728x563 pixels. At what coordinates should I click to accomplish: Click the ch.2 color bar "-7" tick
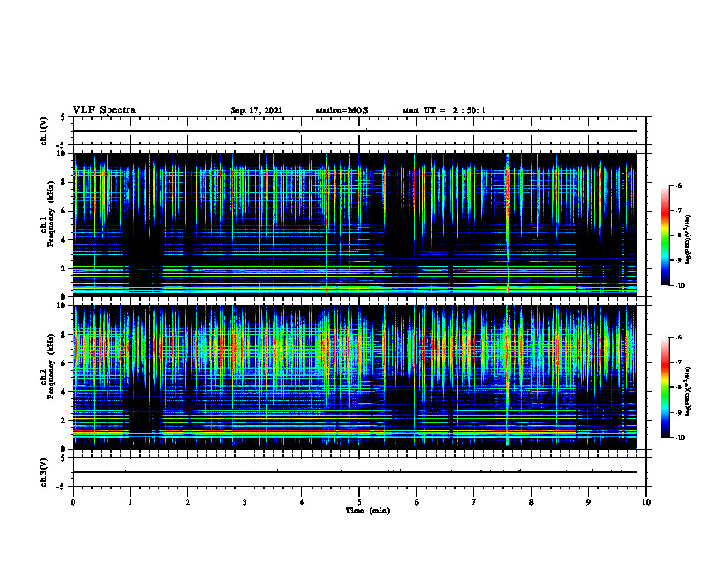pyautogui.click(x=678, y=362)
